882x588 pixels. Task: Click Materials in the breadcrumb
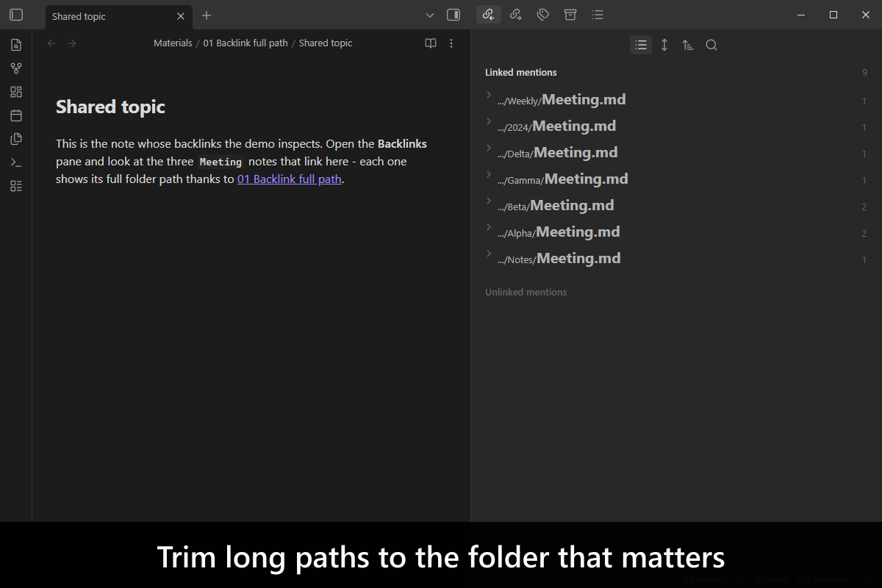[173, 43]
